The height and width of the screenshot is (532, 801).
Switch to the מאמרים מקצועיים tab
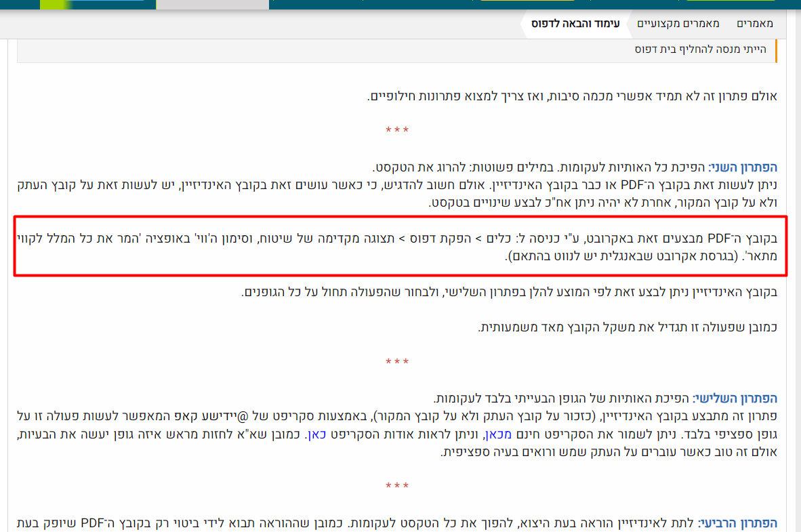(678, 24)
